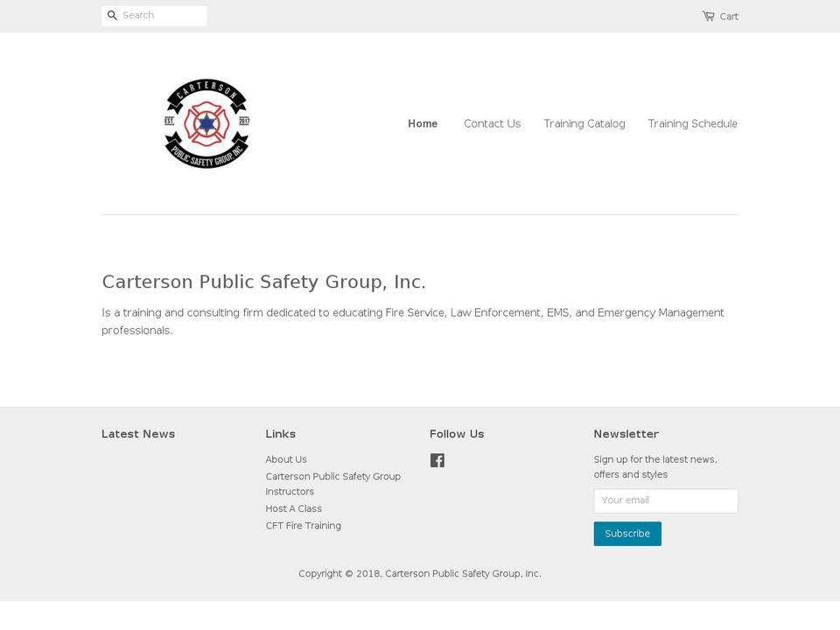The image size is (840, 630).
Task: Click the Newsletter heading text
Action: (x=626, y=434)
